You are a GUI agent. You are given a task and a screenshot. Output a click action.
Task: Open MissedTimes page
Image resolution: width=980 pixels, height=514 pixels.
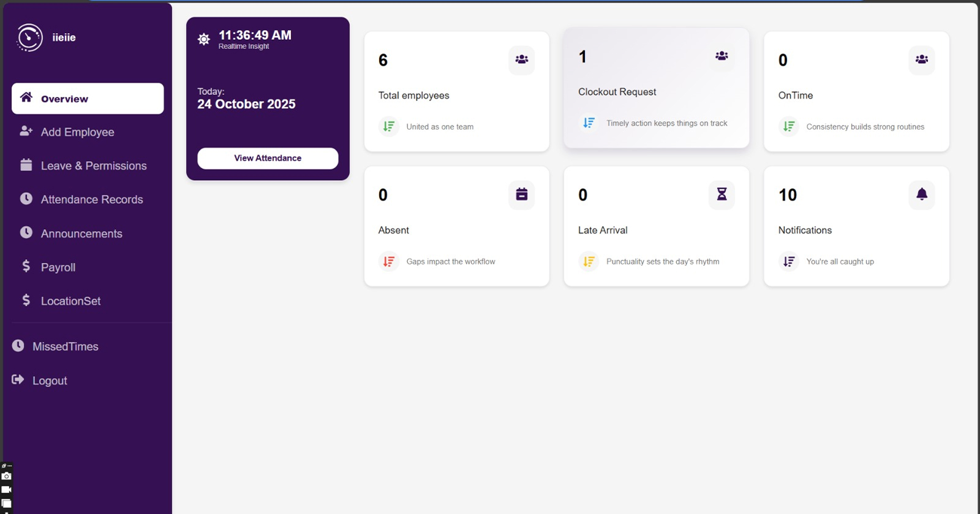point(65,346)
